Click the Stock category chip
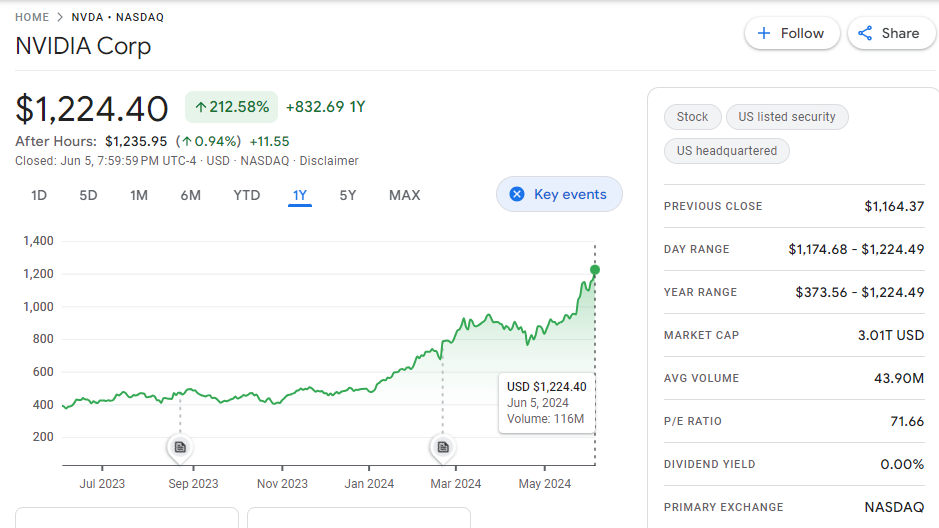 click(692, 117)
